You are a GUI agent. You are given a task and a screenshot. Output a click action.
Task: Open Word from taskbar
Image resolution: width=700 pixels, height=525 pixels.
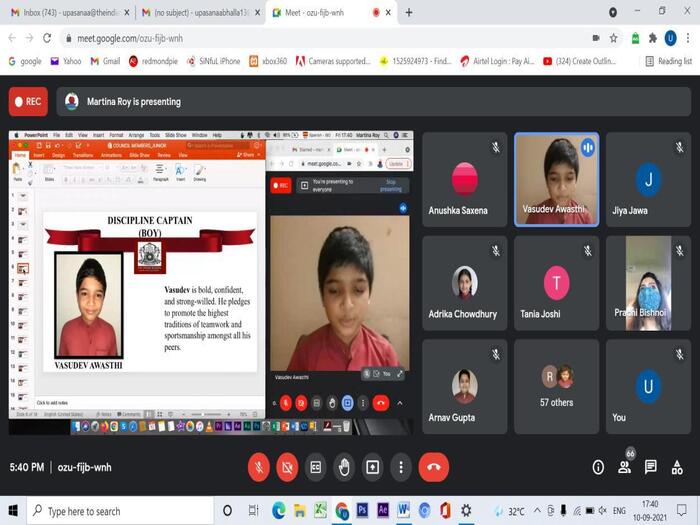point(404,511)
